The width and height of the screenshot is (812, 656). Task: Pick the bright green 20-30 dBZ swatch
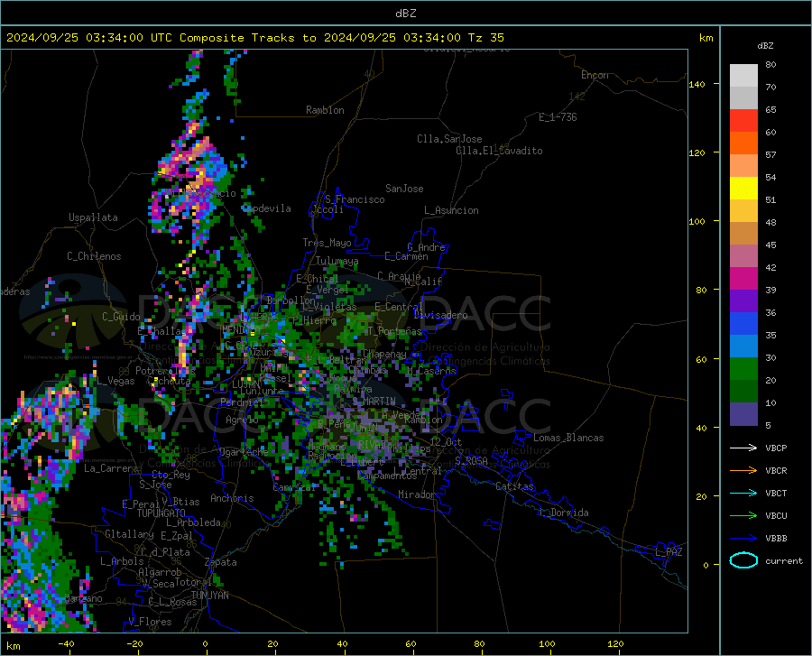pos(743,369)
